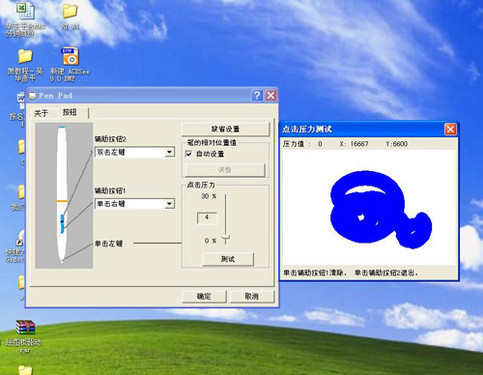
Task: Expand the 辅助按钮2 dropdown
Action: [x=170, y=152]
